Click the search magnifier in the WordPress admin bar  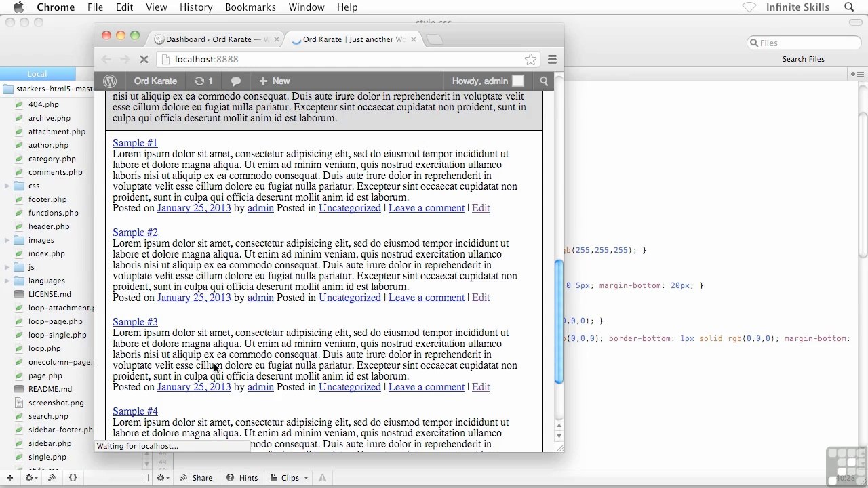[544, 81]
